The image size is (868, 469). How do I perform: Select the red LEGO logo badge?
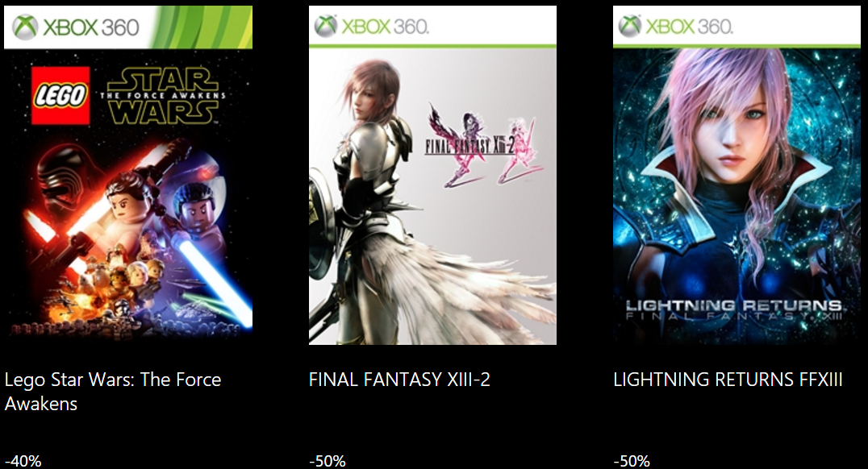coord(61,96)
